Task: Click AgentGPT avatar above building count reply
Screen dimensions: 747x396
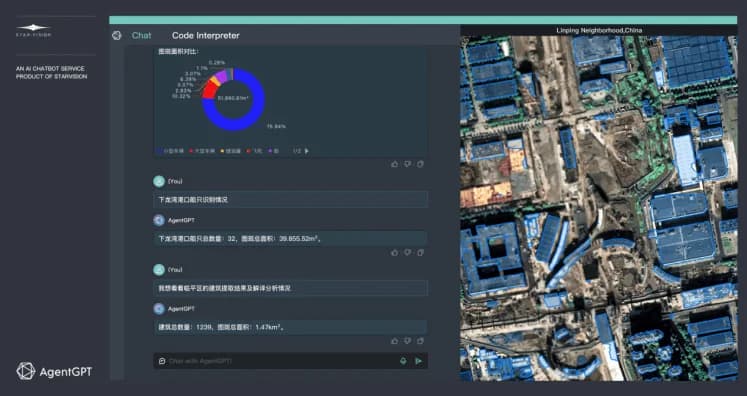Action: [x=159, y=309]
